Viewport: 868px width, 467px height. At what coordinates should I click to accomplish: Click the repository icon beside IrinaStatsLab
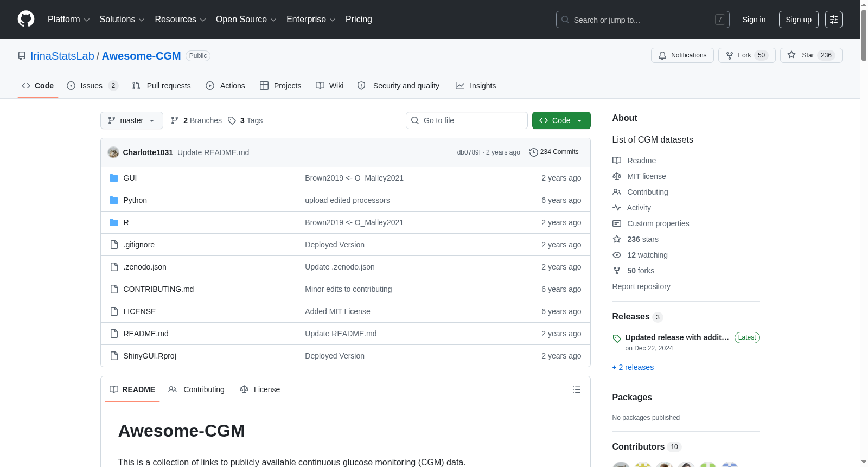click(22, 56)
